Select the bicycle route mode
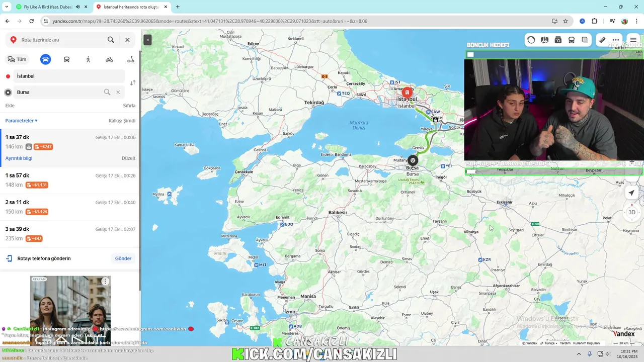Screen dimensions: 644x362 109,59
